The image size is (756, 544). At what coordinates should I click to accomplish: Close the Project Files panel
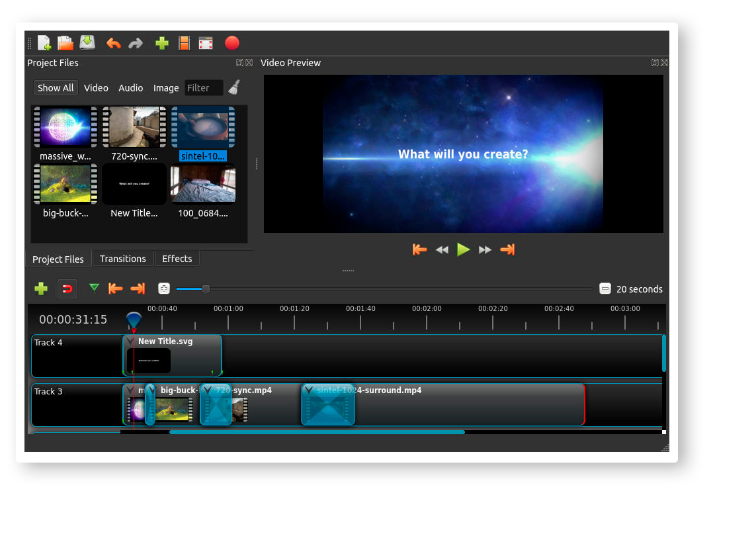[249, 63]
